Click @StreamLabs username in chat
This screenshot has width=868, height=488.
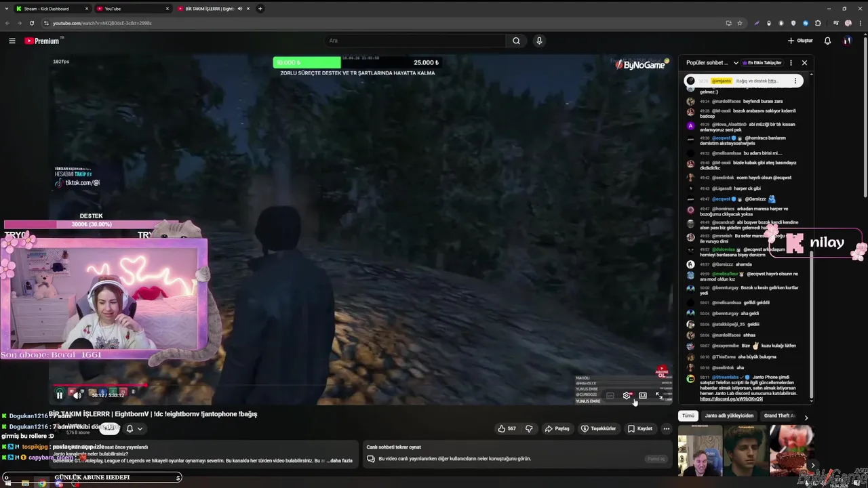point(725,378)
